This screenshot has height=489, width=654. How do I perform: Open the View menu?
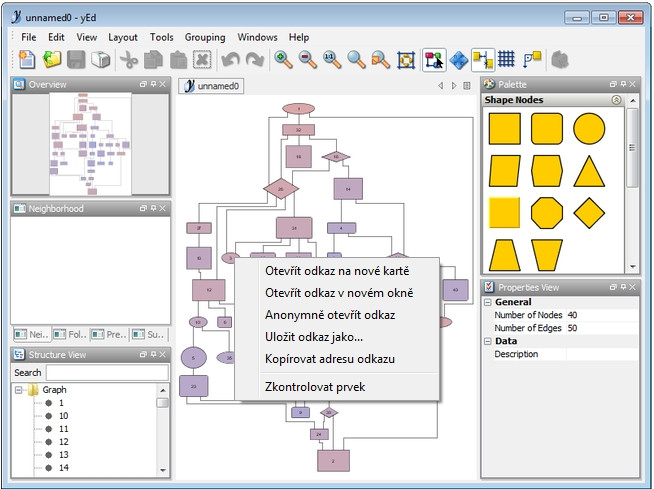pos(87,37)
